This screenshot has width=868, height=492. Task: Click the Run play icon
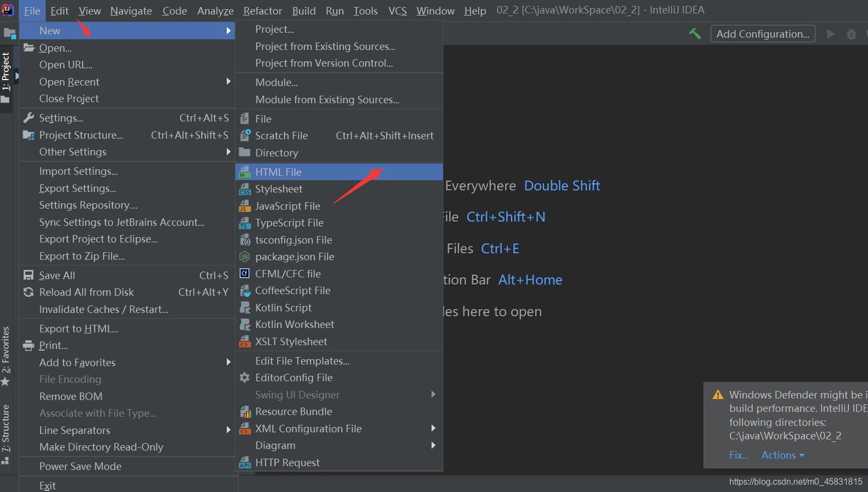click(831, 34)
